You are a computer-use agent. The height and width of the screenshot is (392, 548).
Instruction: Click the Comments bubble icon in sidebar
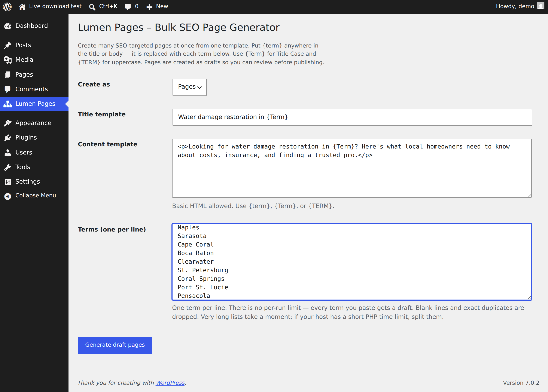coord(8,89)
